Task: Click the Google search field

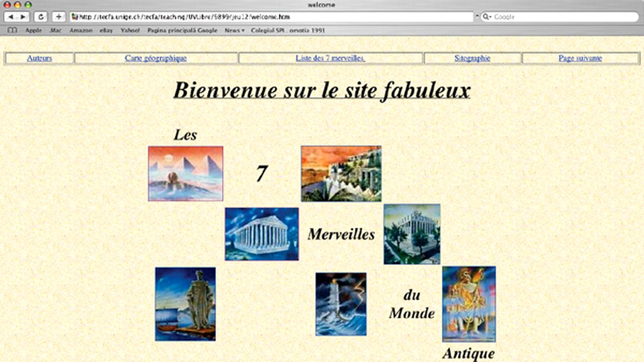Action: (x=559, y=17)
